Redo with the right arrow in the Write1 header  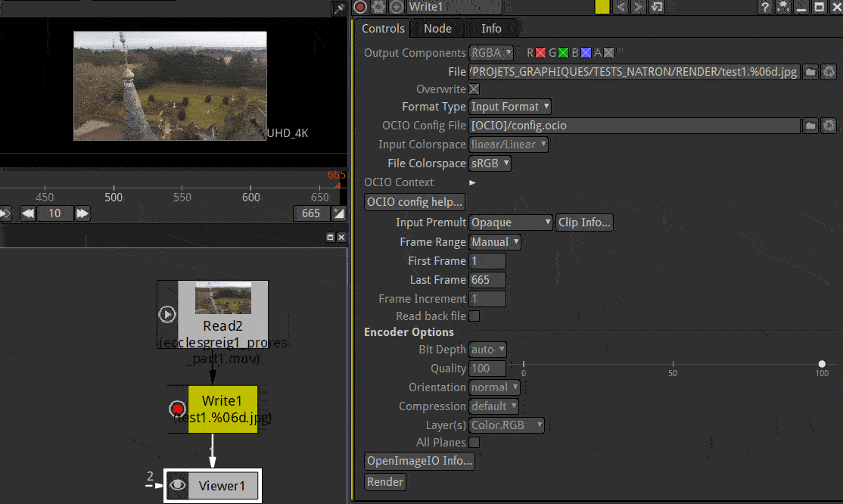tap(638, 7)
